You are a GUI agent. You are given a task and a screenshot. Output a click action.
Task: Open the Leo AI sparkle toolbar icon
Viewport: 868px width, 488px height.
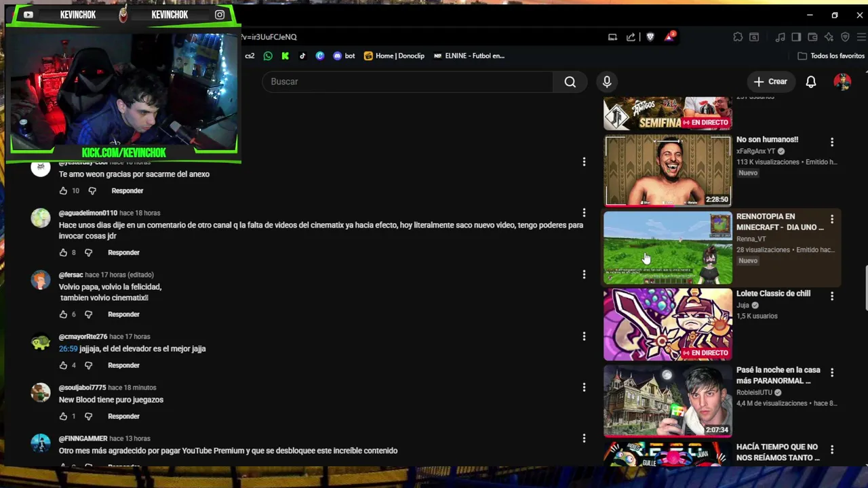click(829, 37)
